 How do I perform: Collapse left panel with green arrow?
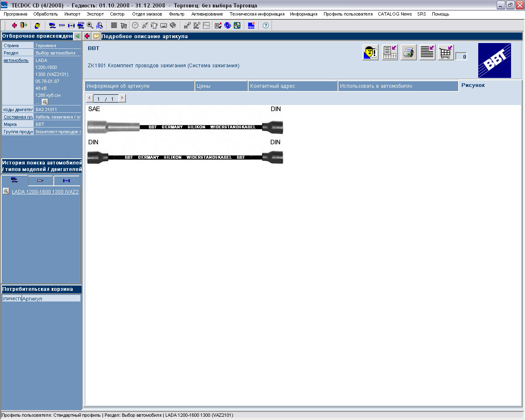pos(77,36)
